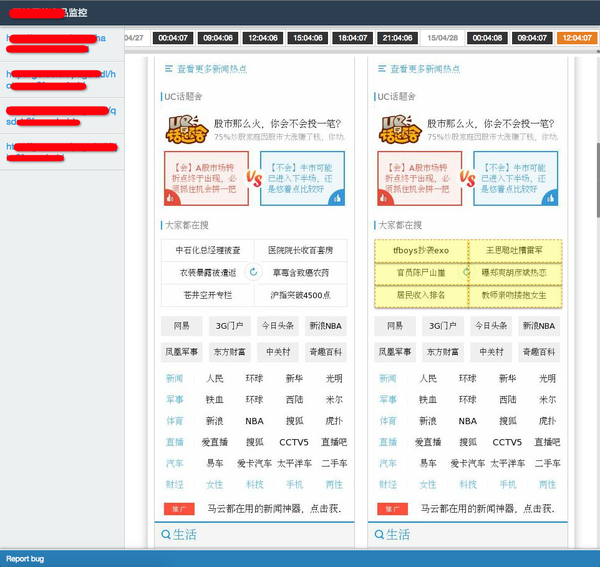Click 今日头条 button in right snapshot
600x567 pixels.
(x=491, y=326)
